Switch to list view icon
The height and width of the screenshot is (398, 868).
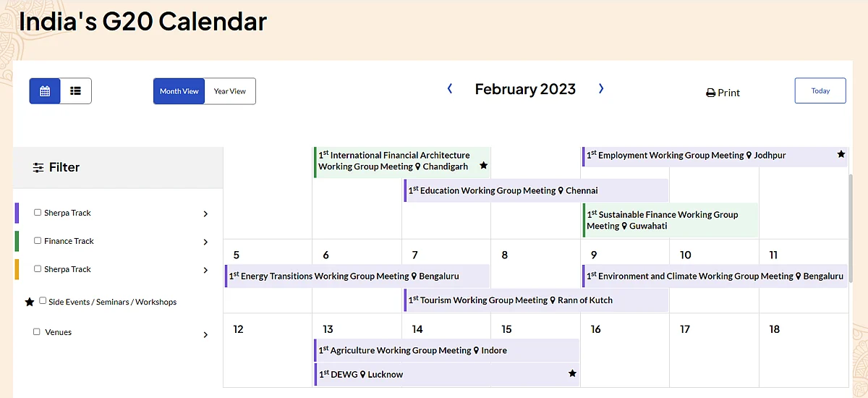click(75, 91)
